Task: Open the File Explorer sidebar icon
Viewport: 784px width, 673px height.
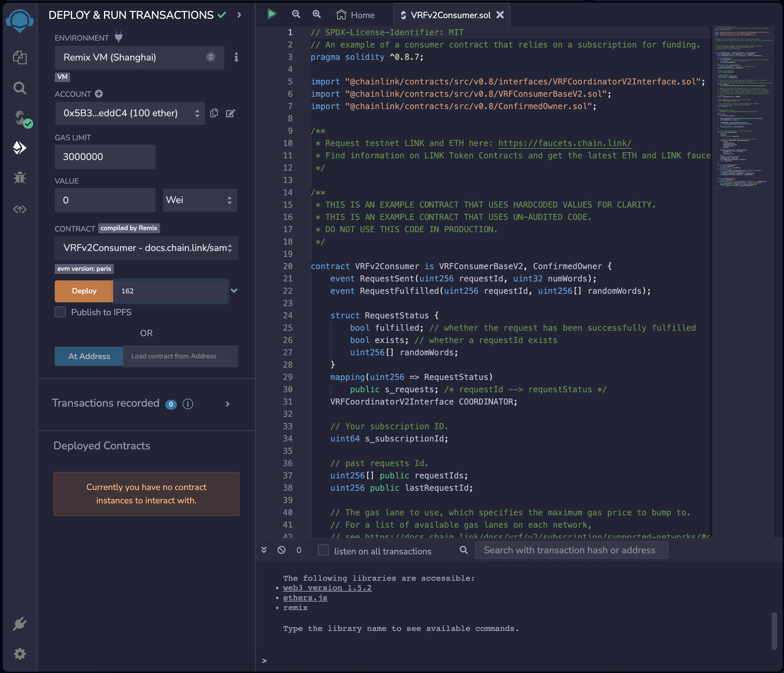Action: pos(20,57)
